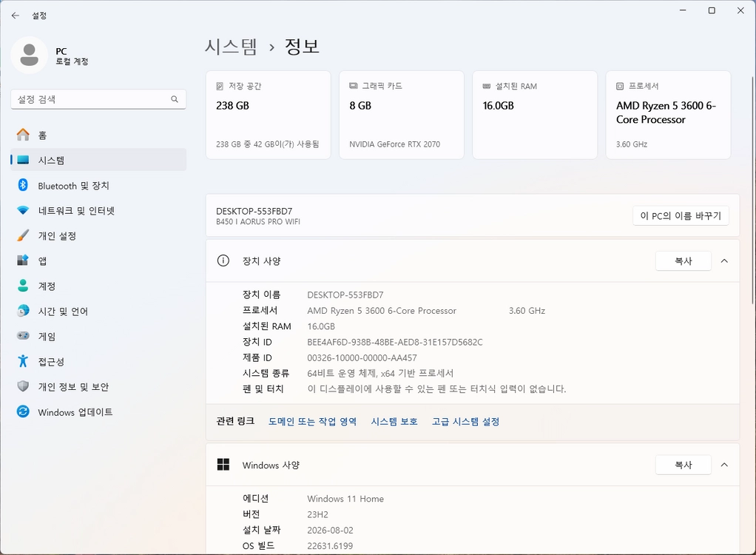Collapse the 장치 사양 section chevron
This screenshot has height=555, width=756.
coord(724,261)
